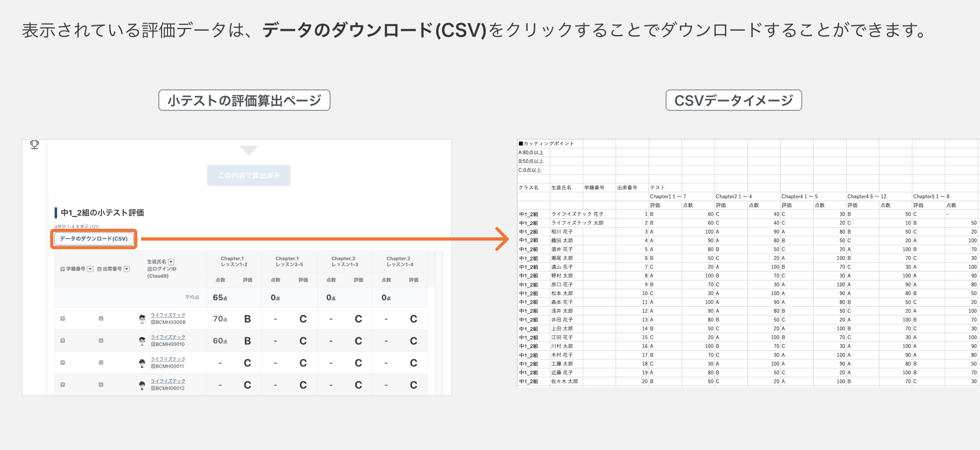This screenshot has width=980, height=450.
Task: Open the 生徒氏名 sort dropdown
Action: point(171,262)
